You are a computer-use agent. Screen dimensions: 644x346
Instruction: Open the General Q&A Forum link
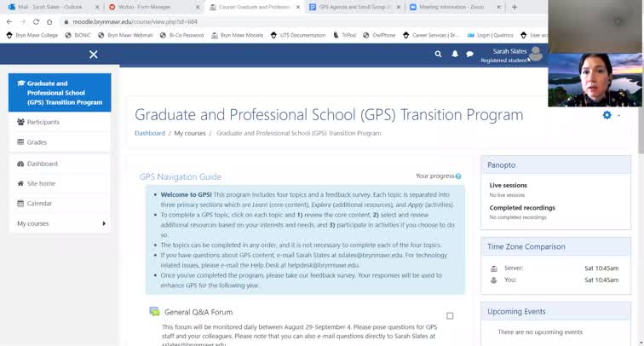pyautogui.click(x=198, y=312)
